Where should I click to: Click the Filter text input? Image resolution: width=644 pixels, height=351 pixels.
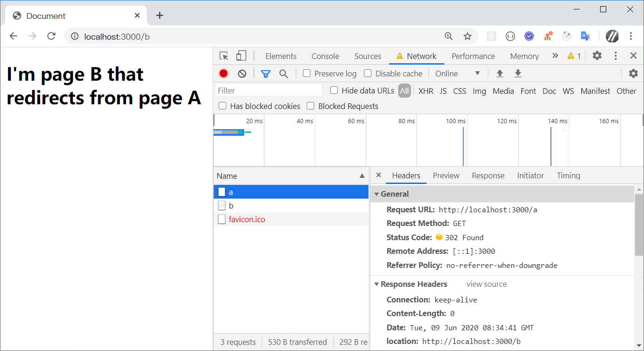269,91
